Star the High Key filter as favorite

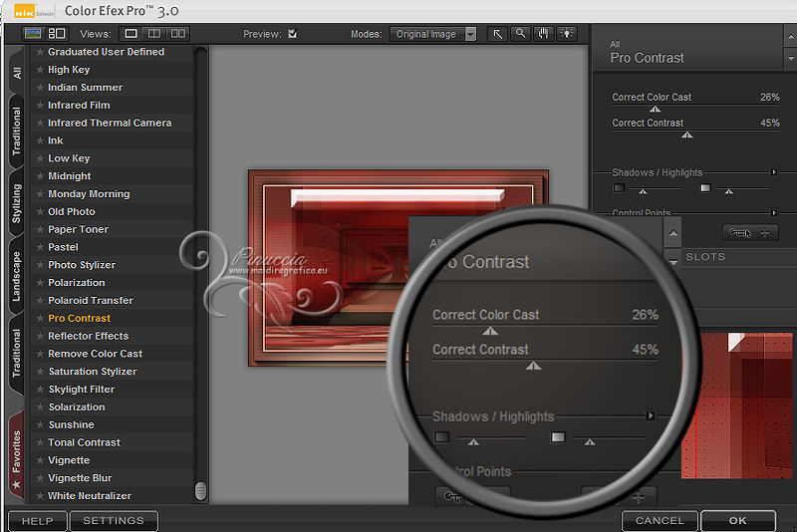tap(39, 70)
